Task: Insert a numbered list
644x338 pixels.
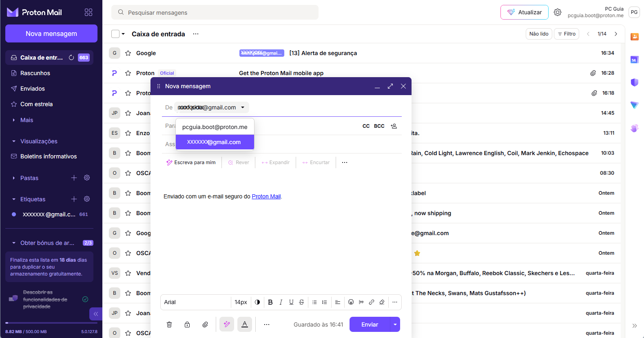Action: point(325,302)
